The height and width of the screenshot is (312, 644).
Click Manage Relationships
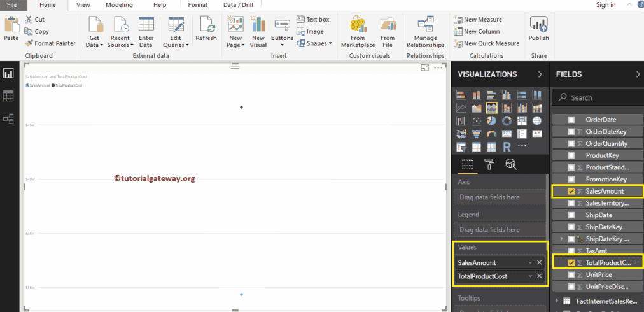(426, 32)
